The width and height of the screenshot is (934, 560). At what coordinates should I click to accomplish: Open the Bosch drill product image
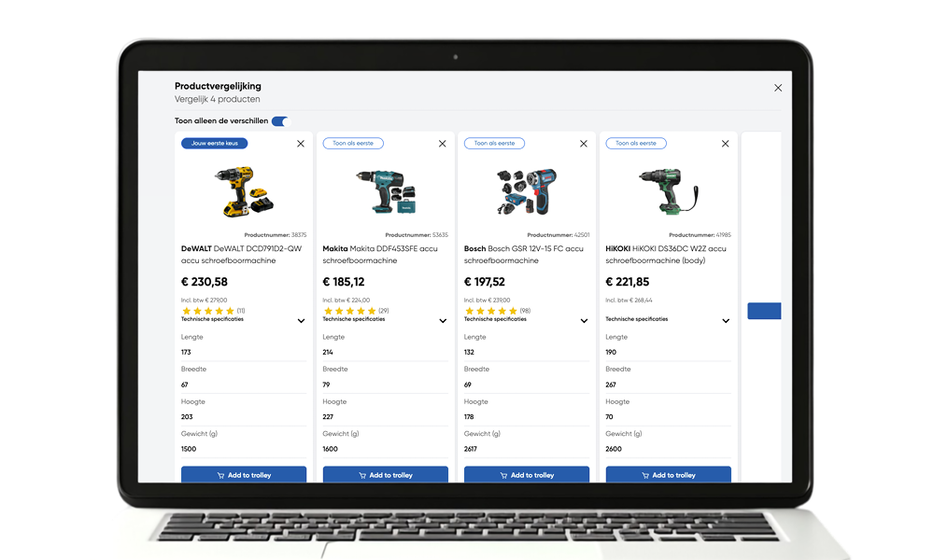pos(527,191)
